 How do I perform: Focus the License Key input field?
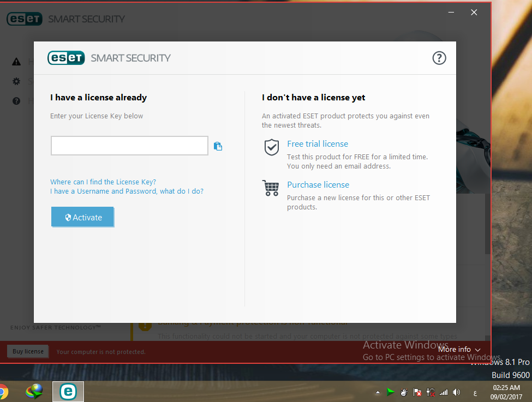click(x=129, y=146)
